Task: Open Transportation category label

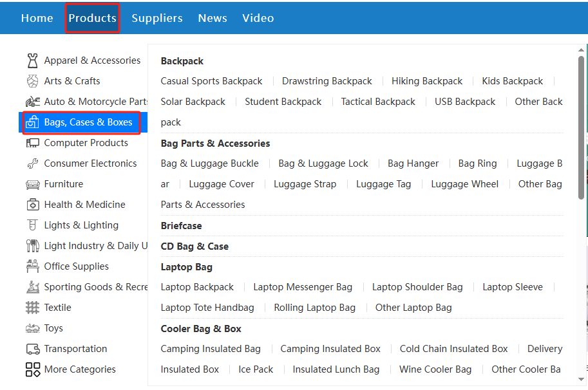Action: [76, 349]
